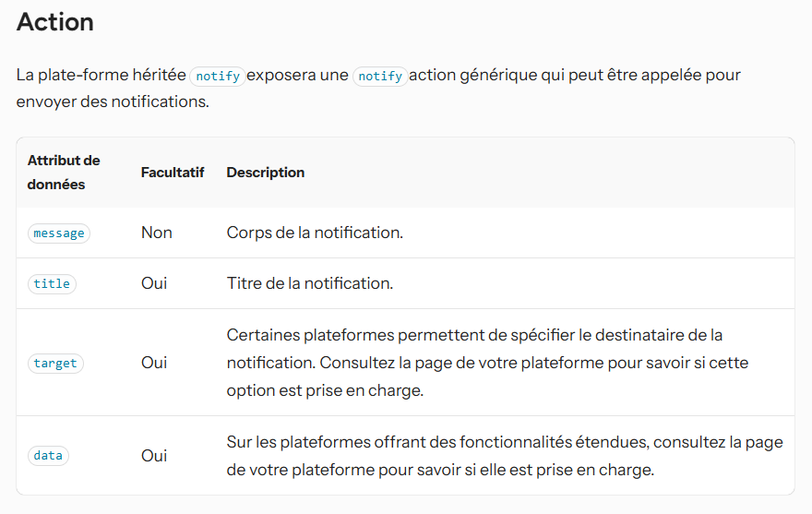Click the second notify code tag
The height and width of the screenshot is (514, 812).
(380, 77)
